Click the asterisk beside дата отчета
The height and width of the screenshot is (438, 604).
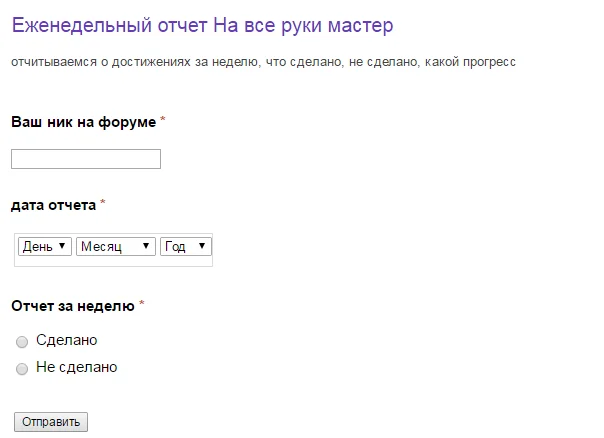(x=103, y=204)
